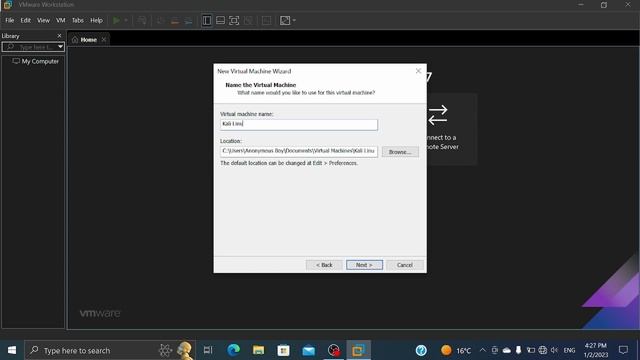Image resolution: width=640 pixels, height=360 pixels.
Task: Click the ENG language indicator
Action: tap(569, 350)
